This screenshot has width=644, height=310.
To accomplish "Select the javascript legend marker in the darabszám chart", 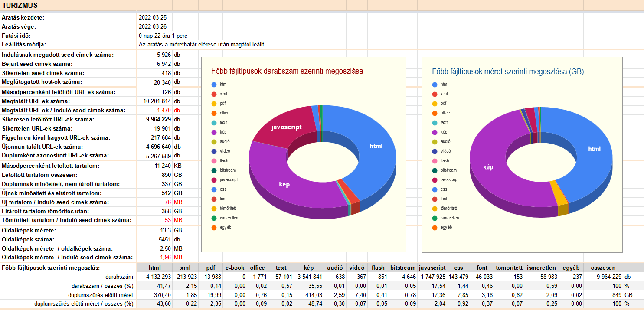I will tap(214, 180).
